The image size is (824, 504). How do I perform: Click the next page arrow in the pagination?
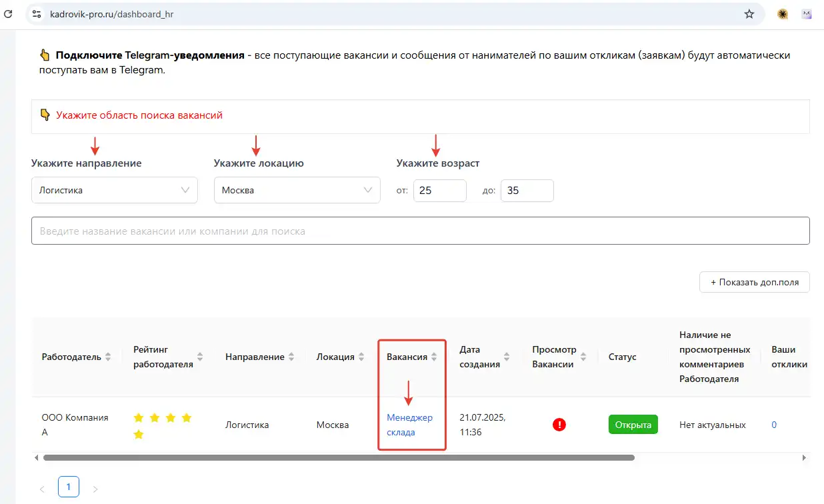click(x=95, y=489)
